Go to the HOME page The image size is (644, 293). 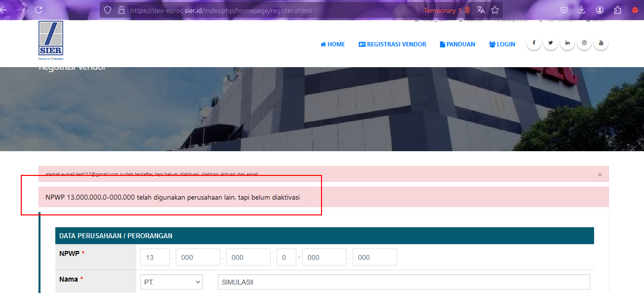tap(333, 44)
